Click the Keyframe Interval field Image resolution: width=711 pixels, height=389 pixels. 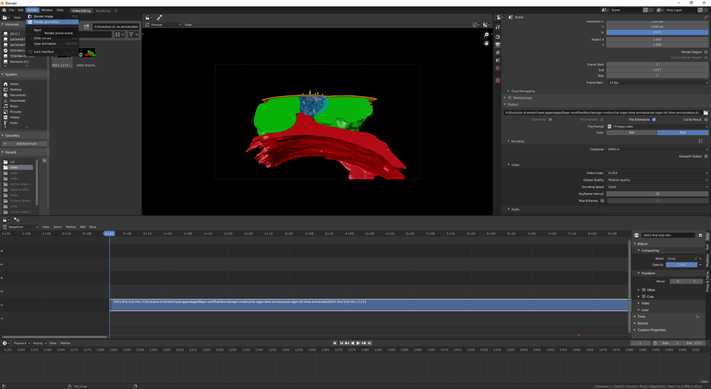click(x=657, y=194)
